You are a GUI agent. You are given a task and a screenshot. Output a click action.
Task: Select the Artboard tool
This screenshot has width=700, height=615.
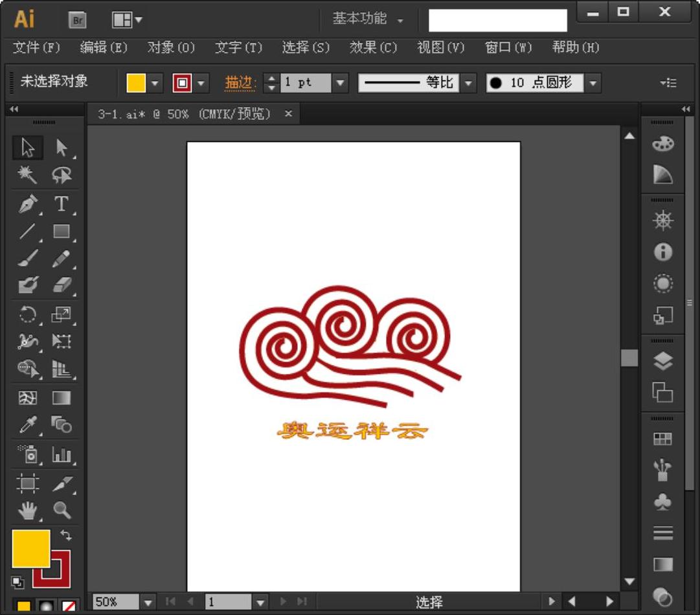tap(28, 483)
